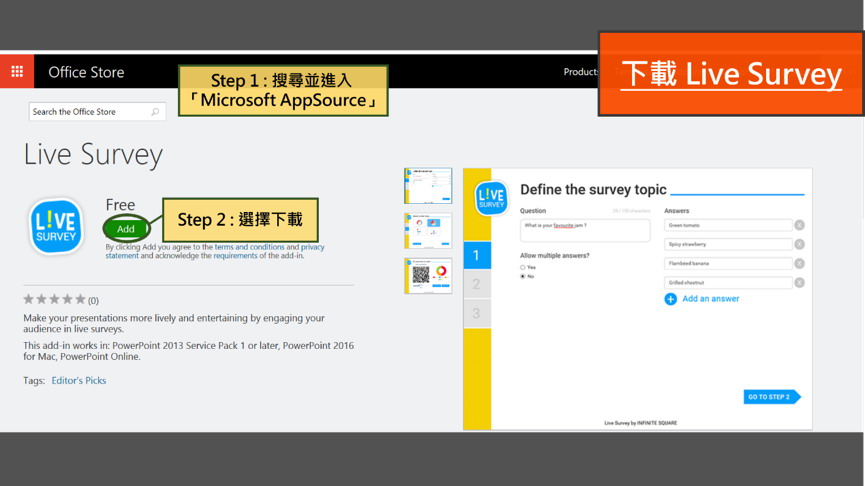The image size is (865, 486).
Task: Click the star rating row
Action: pos(55,300)
